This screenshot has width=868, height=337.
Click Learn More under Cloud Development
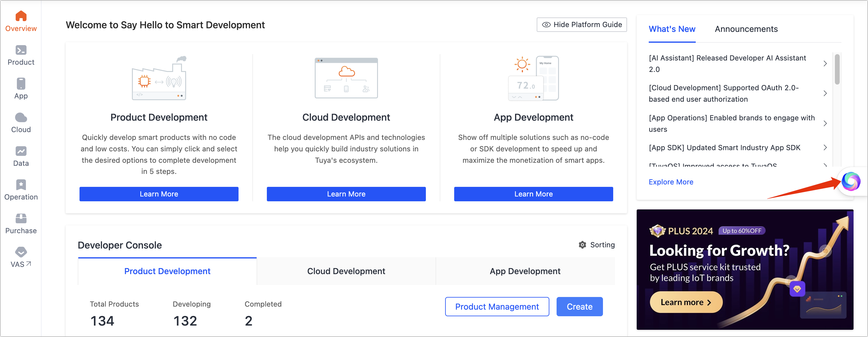click(346, 194)
